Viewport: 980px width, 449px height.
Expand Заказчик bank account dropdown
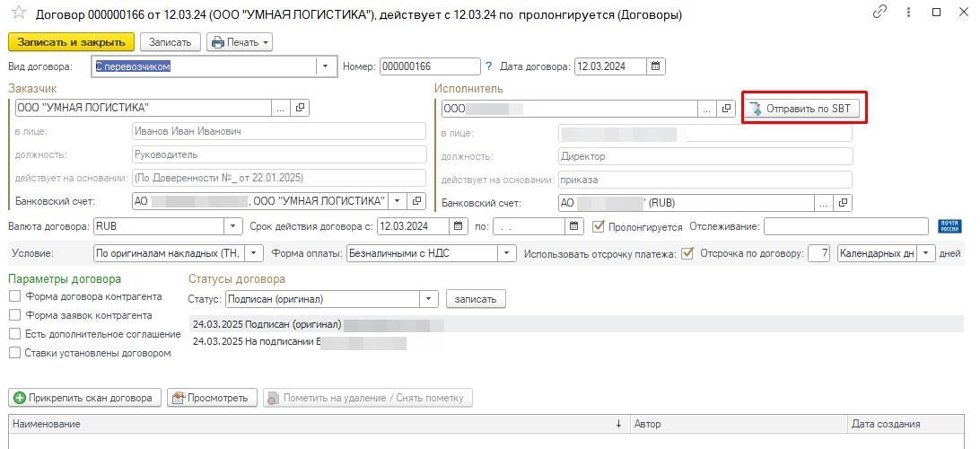(x=397, y=201)
